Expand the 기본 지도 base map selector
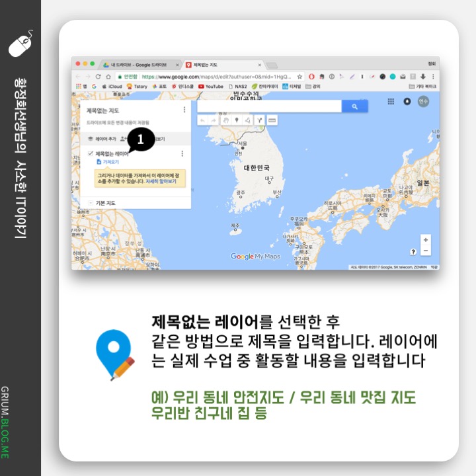 click(91, 202)
